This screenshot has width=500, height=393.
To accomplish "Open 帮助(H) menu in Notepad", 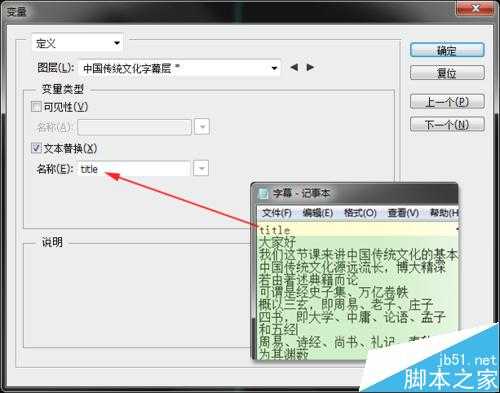I will pyautogui.click(x=444, y=213).
